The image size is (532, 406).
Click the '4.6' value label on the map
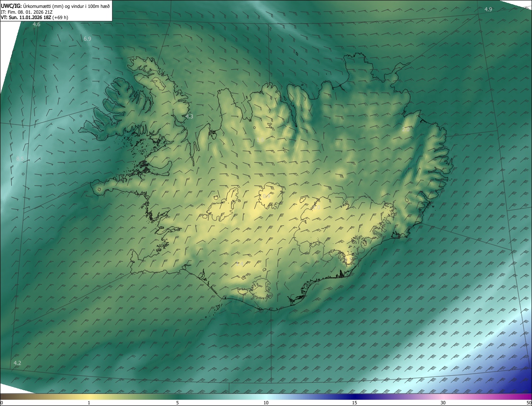pos(37,24)
